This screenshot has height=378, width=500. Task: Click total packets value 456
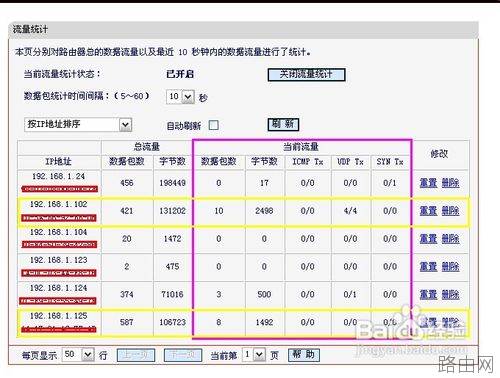(127, 183)
